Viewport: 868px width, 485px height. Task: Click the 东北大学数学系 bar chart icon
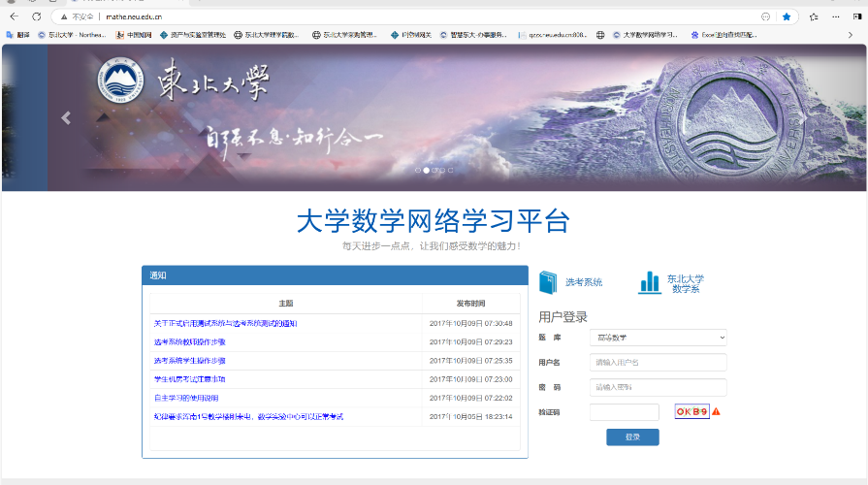click(x=649, y=282)
